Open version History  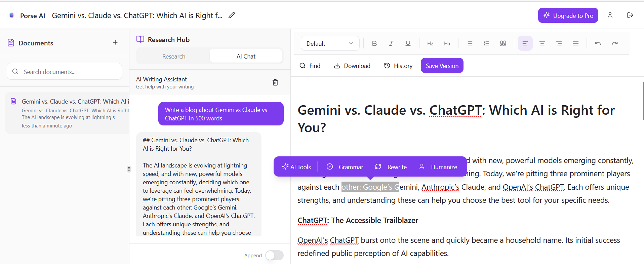pyautogui.click(x=398, y=66)
